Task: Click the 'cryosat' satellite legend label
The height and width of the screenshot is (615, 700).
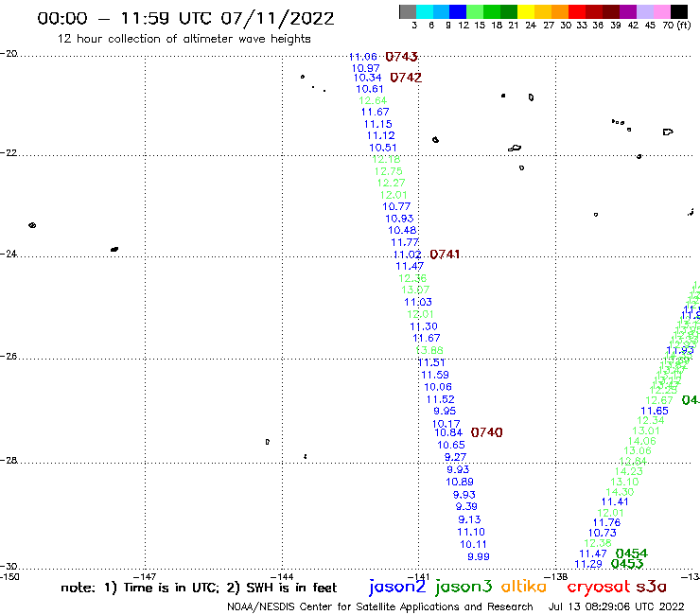Action: [x=599, y=587]
